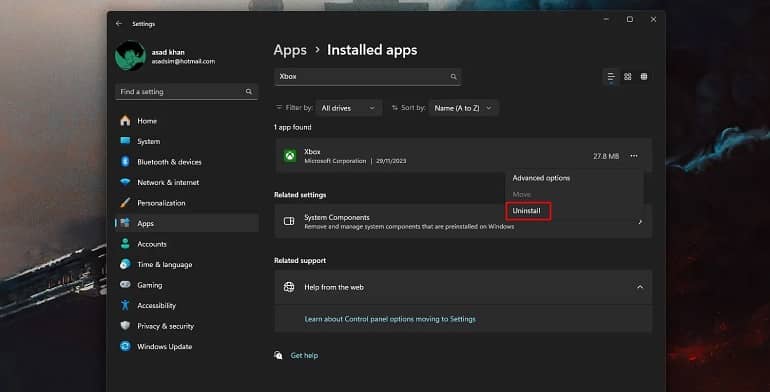Go to Windows Update label

pyautogui.click(x=165, y=346)
